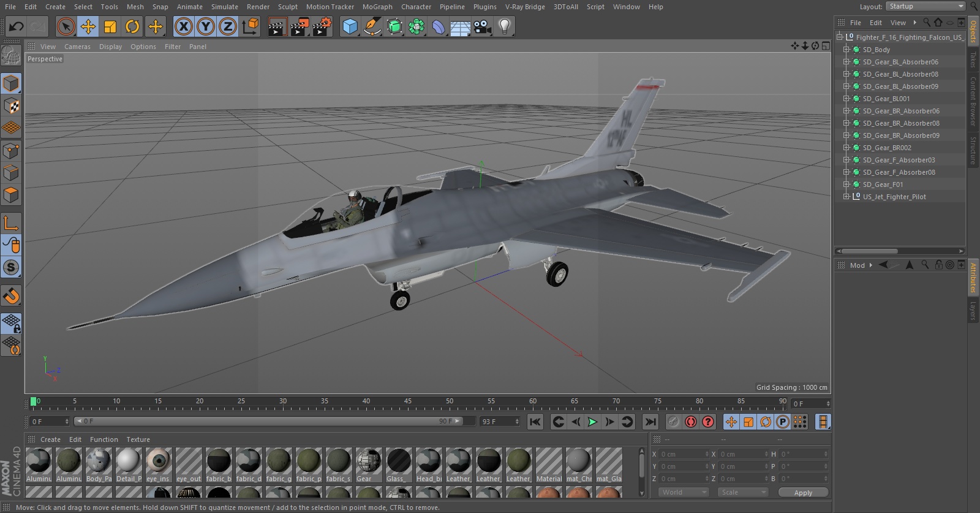Click the X position input field

click(x=684, y=454)
